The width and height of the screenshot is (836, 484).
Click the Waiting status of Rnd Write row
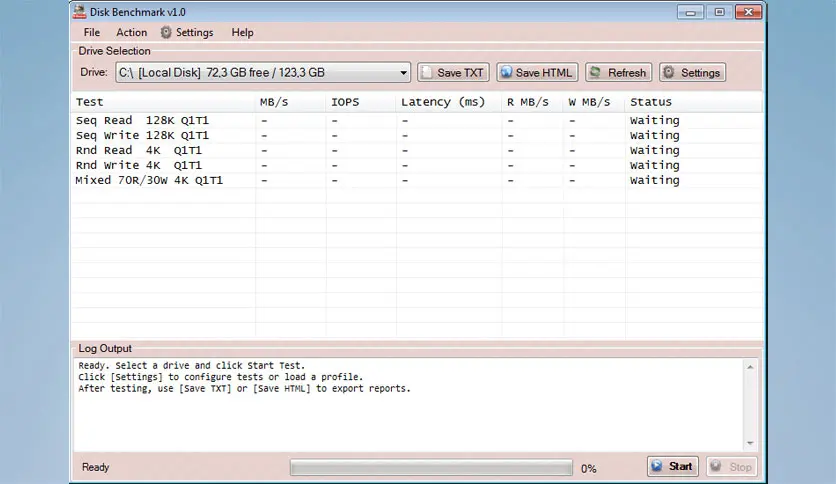[x=655, y=165]
